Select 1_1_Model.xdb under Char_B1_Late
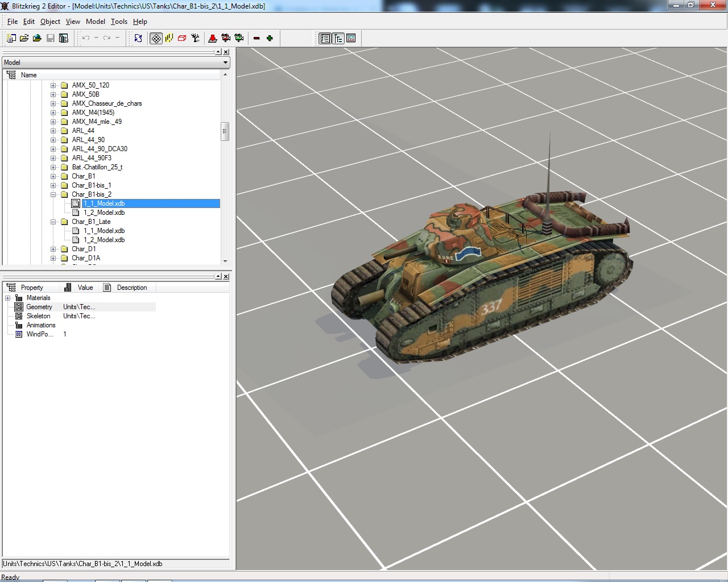The image size is (728, 582). [104, 231]
